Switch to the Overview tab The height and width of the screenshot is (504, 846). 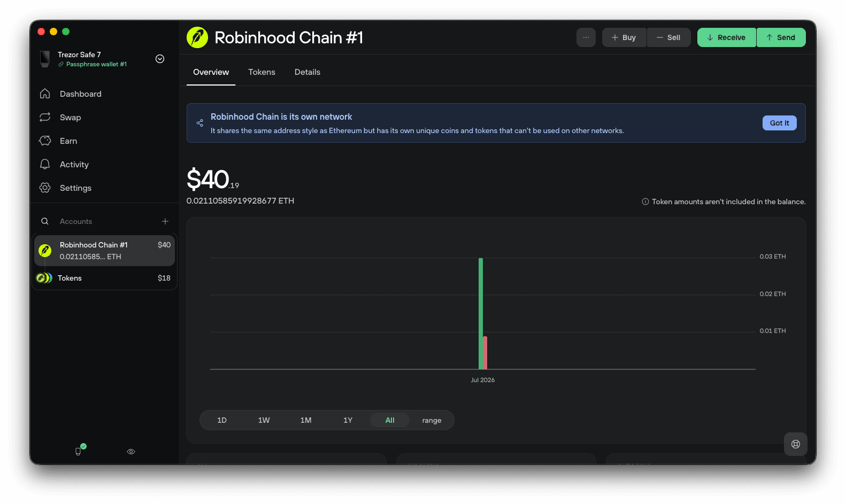click(211, 72)
